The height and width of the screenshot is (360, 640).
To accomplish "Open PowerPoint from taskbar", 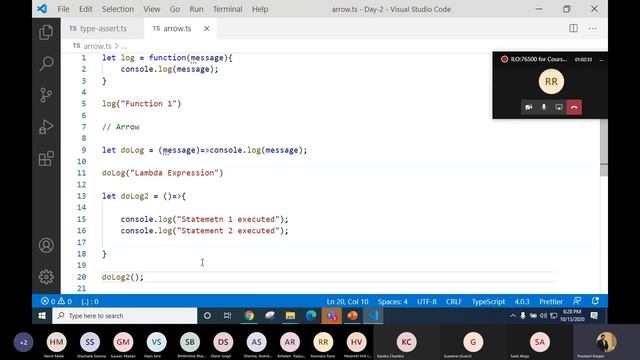I will click(353, 316).
